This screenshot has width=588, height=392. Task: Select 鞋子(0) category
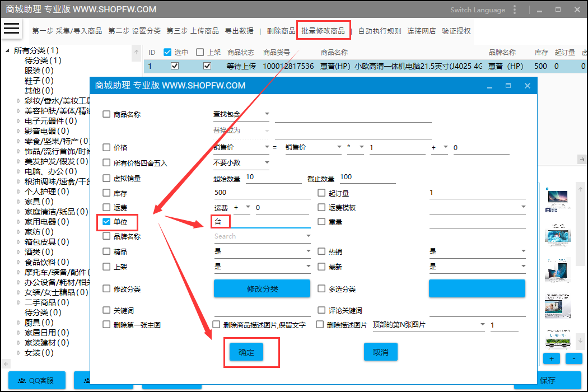click(39, 81)
